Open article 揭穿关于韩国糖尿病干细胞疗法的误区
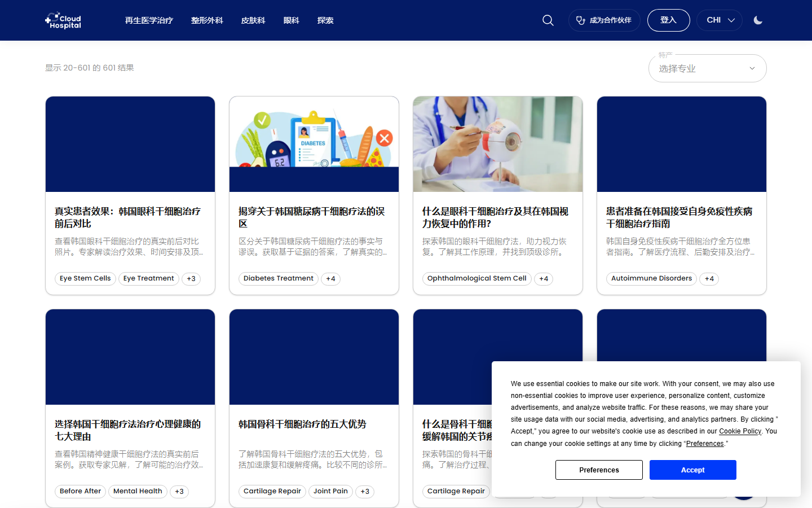This screenshot has height=508, width=812. [x=312, y=217]
